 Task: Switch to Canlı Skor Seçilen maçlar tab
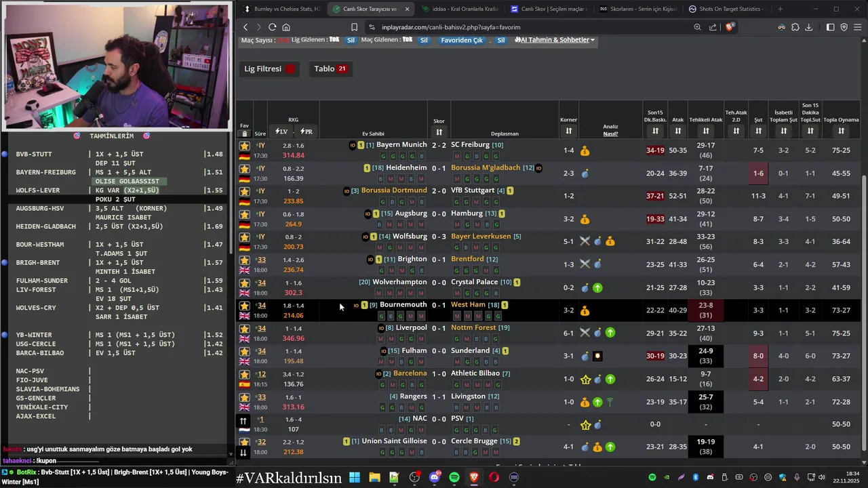(548, 9)
